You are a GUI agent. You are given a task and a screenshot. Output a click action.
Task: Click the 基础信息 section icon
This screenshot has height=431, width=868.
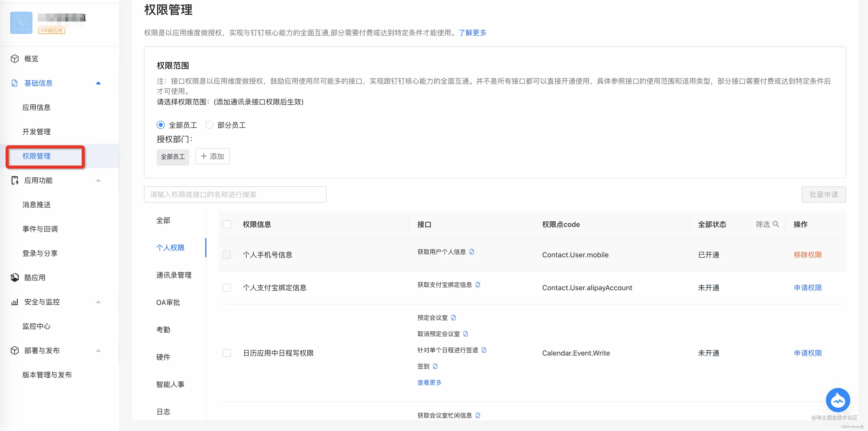pyautogui.click(x=14, y=83)
